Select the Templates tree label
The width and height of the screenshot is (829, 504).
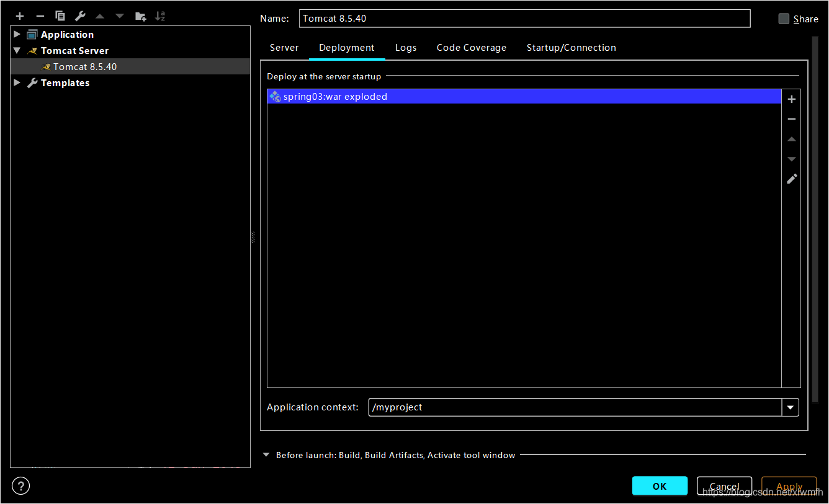[x=65, y=82]
